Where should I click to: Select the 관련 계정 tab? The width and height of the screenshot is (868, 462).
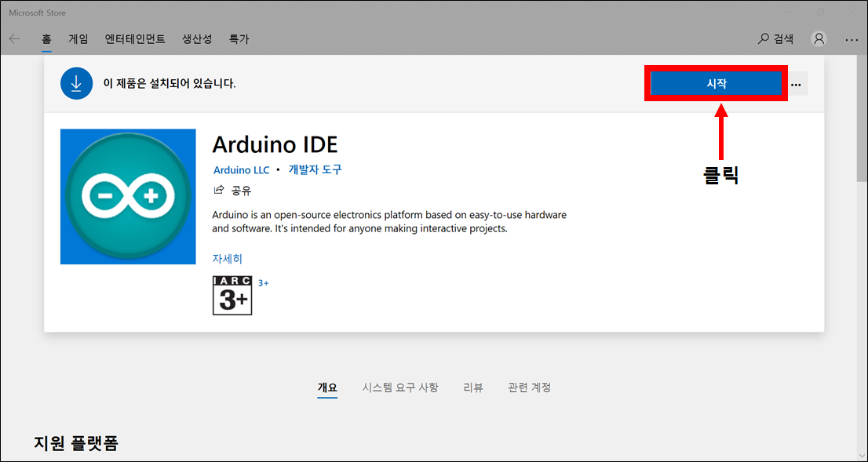[529, 387]
